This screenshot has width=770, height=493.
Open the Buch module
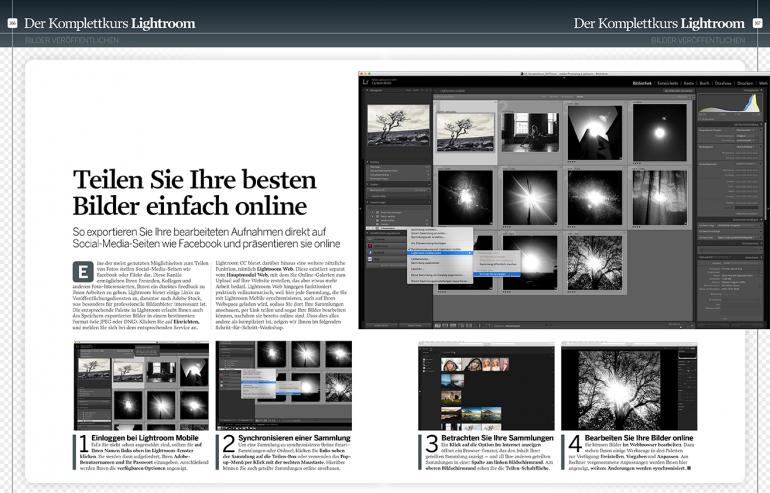[704, 83]
